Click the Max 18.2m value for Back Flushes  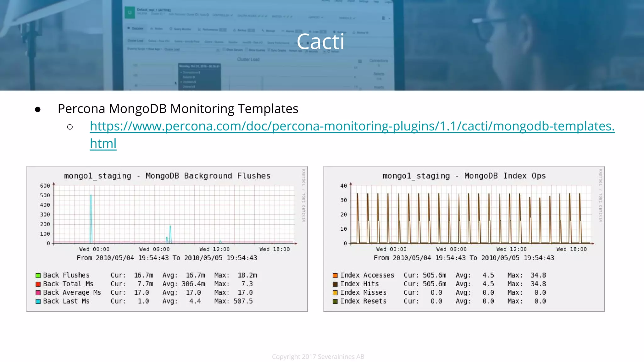coord(247,275)
